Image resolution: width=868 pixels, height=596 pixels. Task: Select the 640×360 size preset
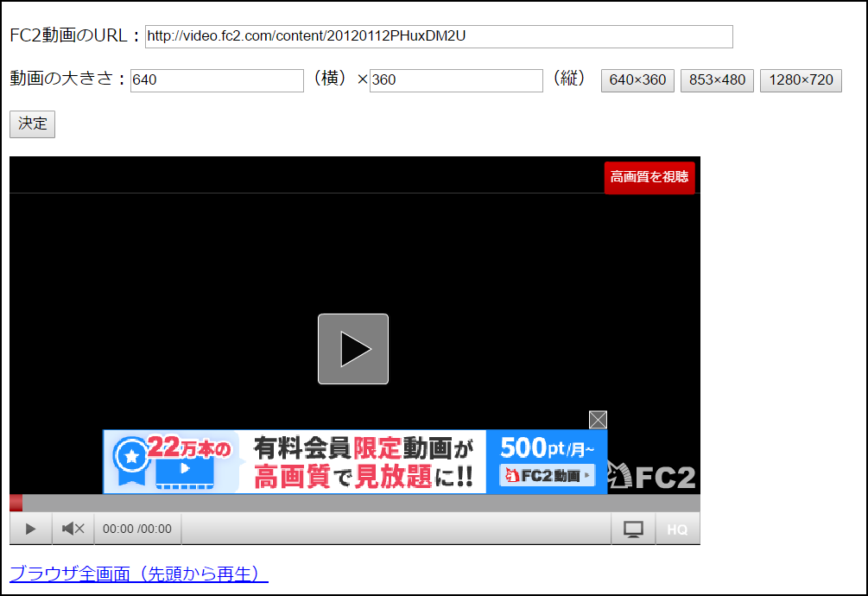[x=637, y=80]
